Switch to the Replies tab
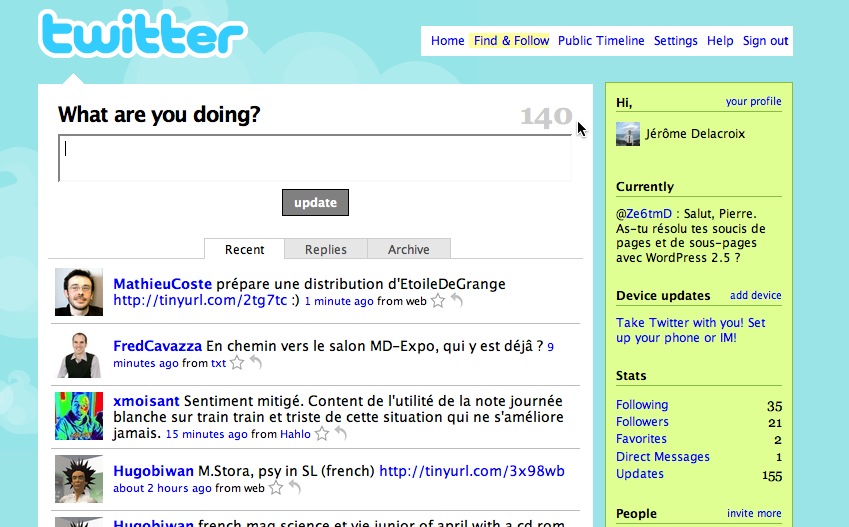The image size is (849, 527). tap(325, 249)
